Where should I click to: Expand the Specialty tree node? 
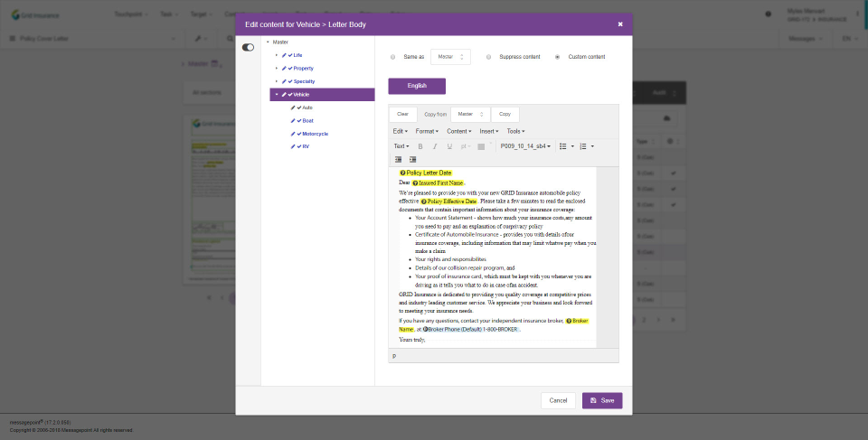[x=277, y=82]
